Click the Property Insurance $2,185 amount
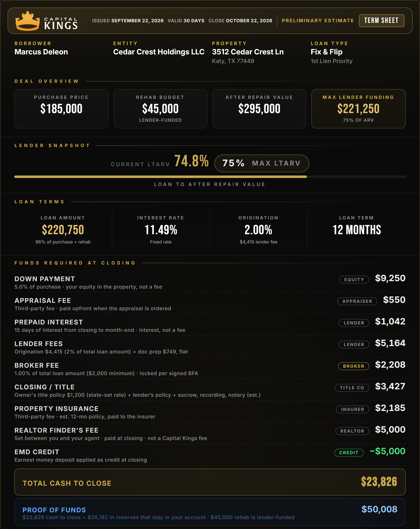420x529 pixels. [390, 408]
